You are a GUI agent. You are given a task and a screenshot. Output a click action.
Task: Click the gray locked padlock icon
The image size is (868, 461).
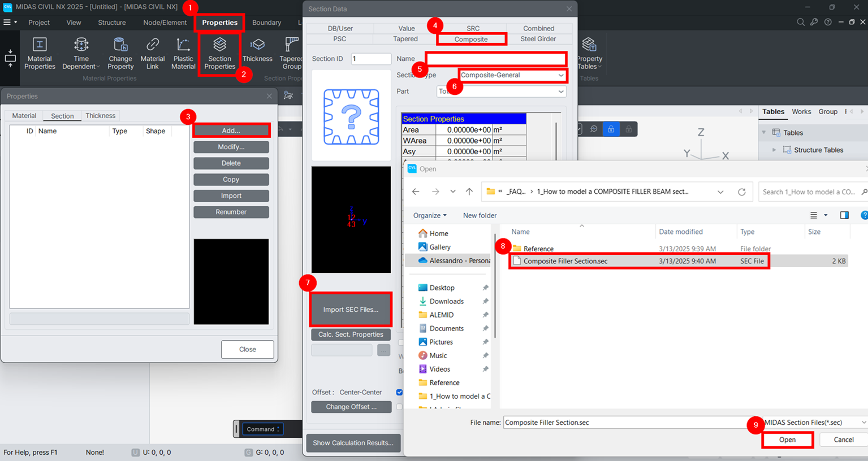click(x=628, y=129)
